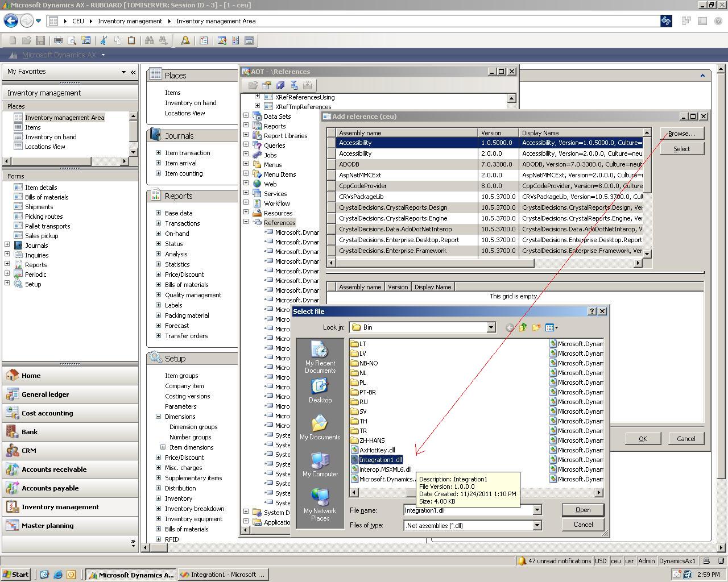Click the Assembly name column header in top grid

click(407, 133)
